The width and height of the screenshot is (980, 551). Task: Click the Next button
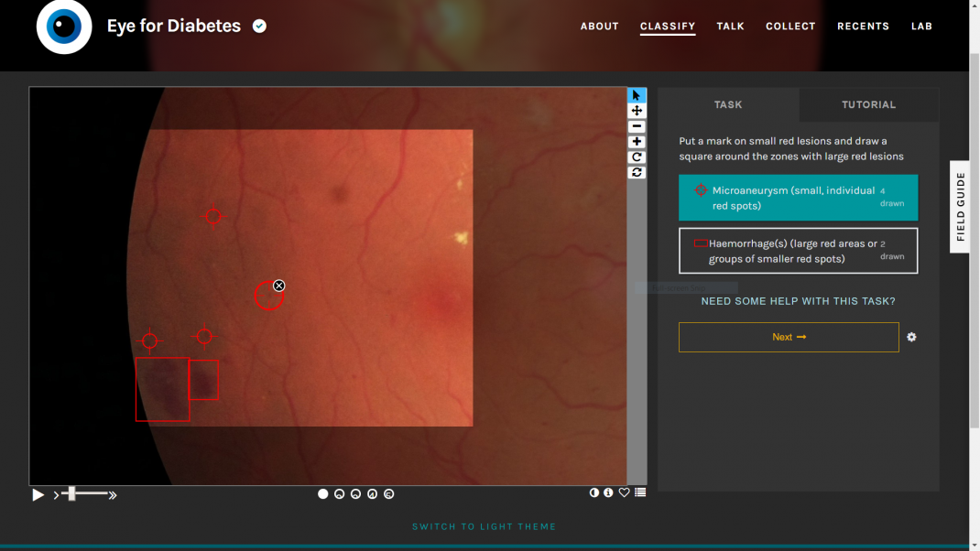tap(789, 338)
